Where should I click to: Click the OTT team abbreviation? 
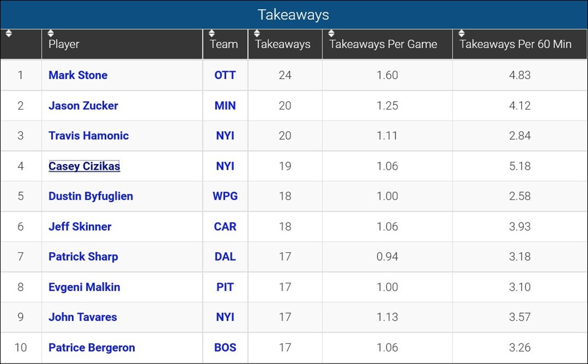pos(225,75)
